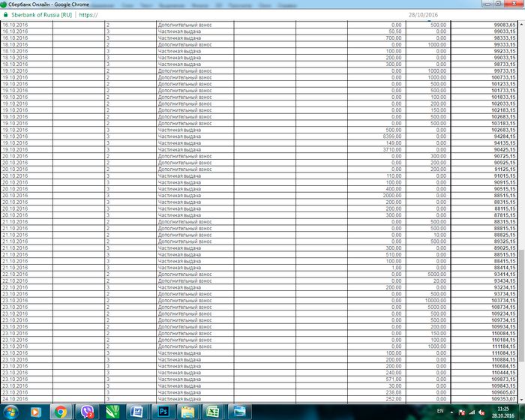
Task: Select the 10000,00 deposit amount
Action: pos(435,301)
